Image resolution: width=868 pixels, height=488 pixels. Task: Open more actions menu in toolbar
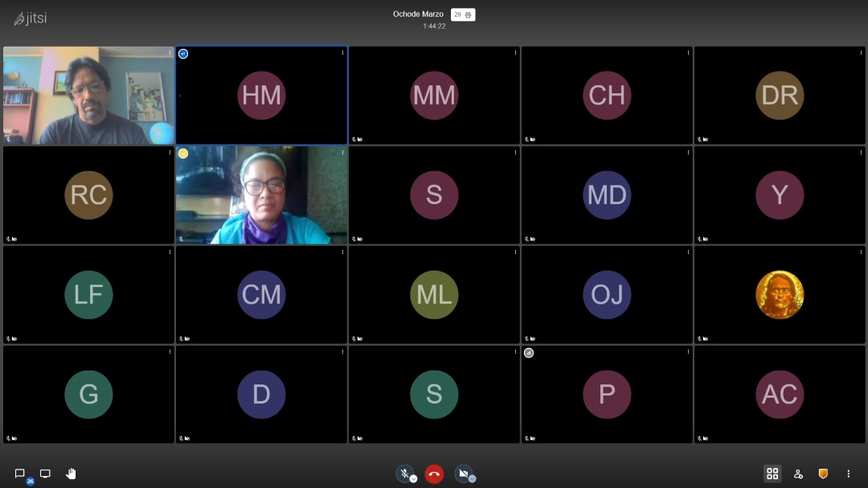(848, 474)
